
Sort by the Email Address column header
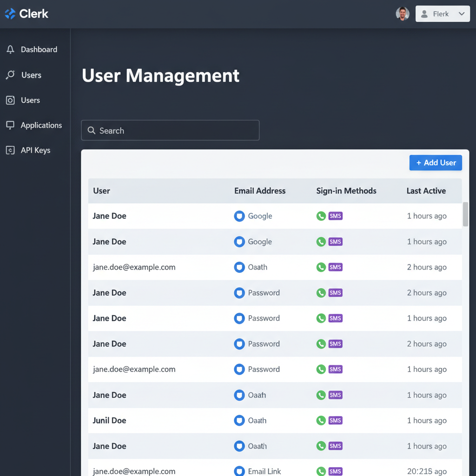tap(260, 191)
